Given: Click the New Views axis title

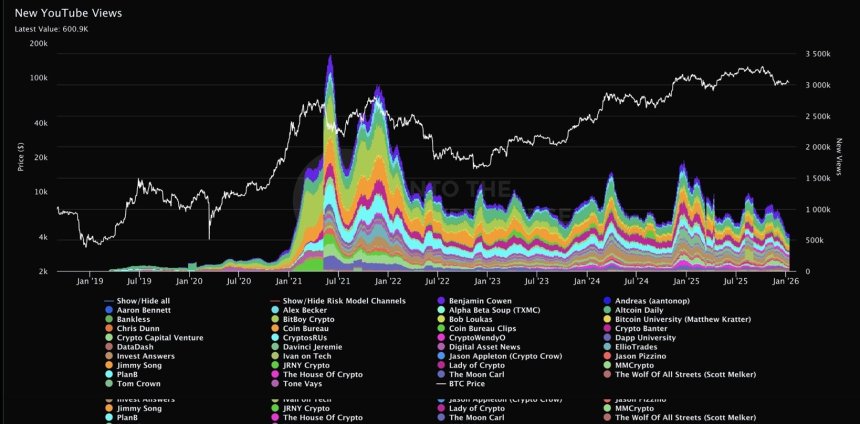Looking at the screenshot, I should [x=839, y=157].
